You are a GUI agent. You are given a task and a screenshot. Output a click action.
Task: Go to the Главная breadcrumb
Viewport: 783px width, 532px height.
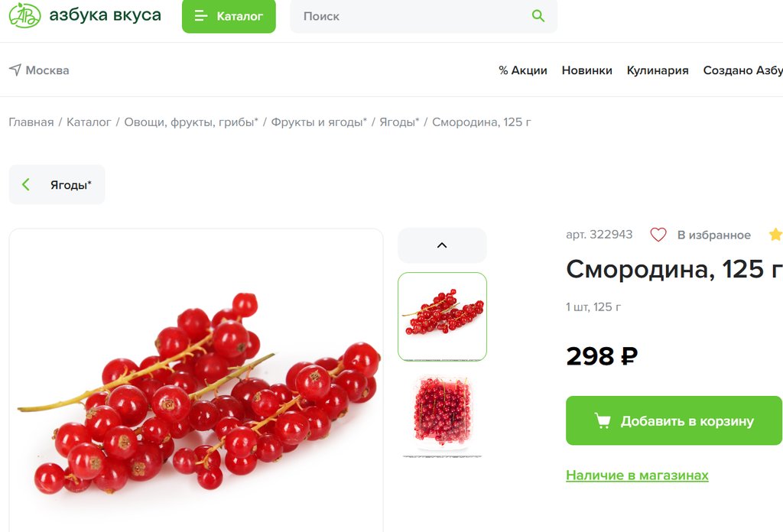(x=31, y=122)
